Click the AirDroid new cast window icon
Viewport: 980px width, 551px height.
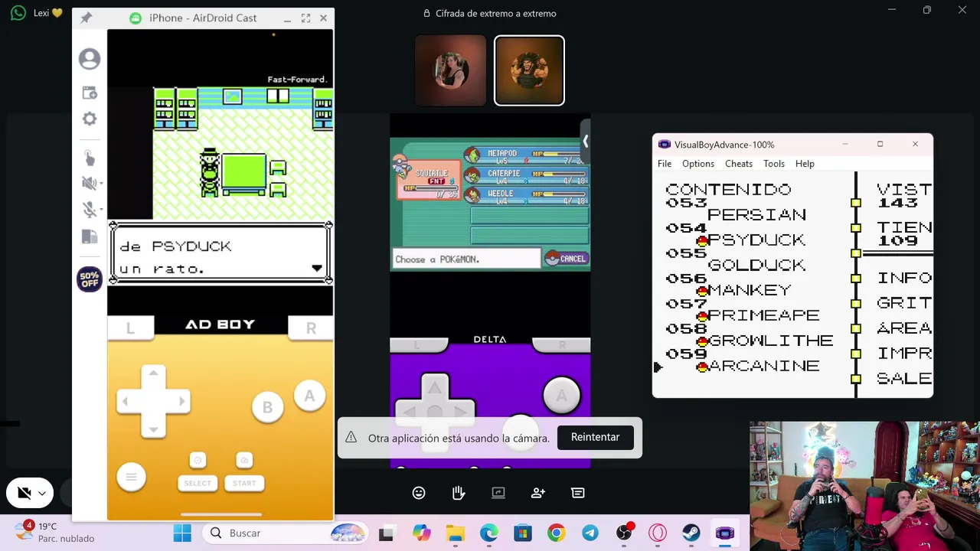90,93
